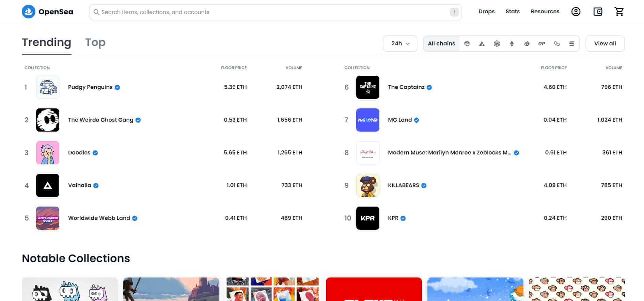The width and height of the screenshot is (644, 301).
Task: Expand the 24h time range dropdown
Action: click(x=400, y=44)
